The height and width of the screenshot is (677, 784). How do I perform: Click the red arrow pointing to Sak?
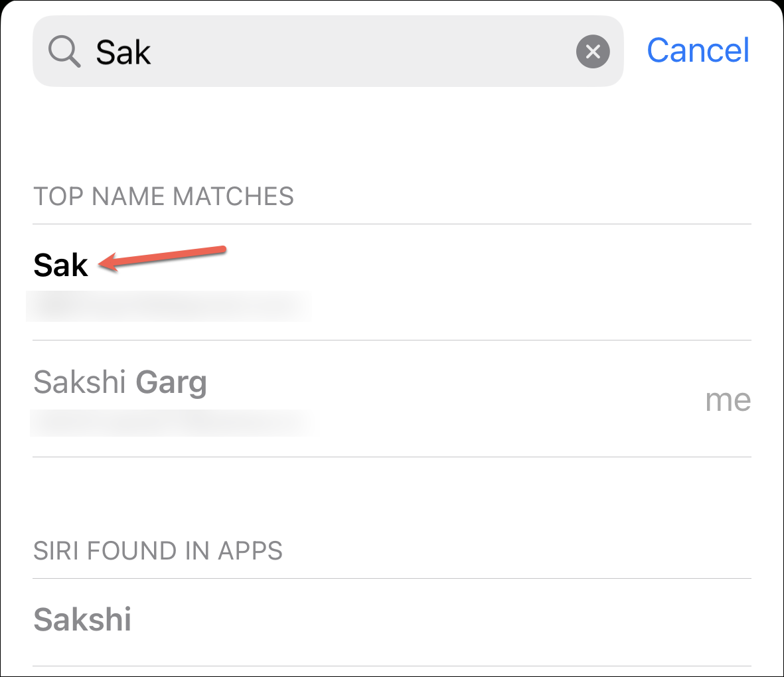point(162,258)
